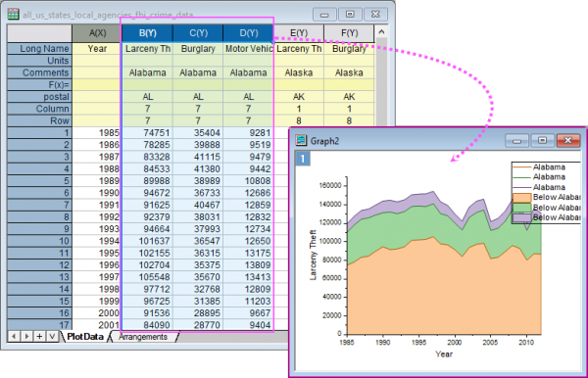Viewport: 588px width, 378px height.
Task: Click the year cell 2001
Action: click(x=97, y=324)
